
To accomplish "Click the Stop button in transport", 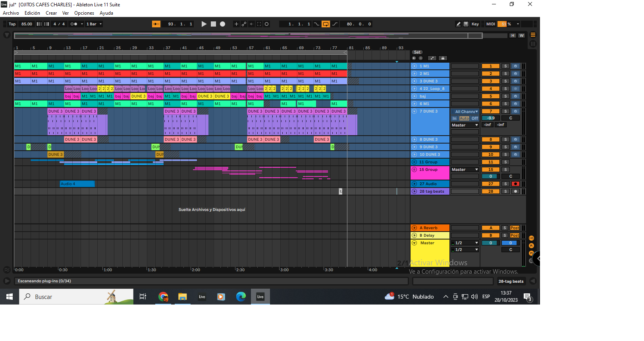I will tap(213, 24).
